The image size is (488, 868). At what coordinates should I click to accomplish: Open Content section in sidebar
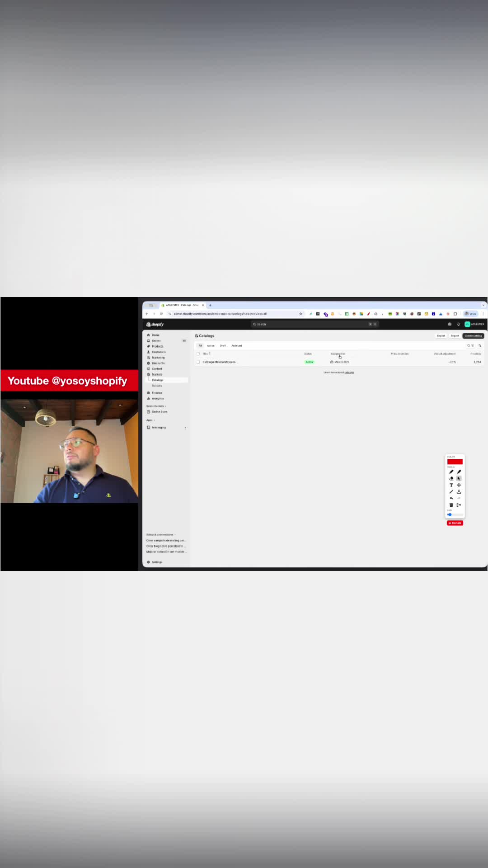click(157, 369)
